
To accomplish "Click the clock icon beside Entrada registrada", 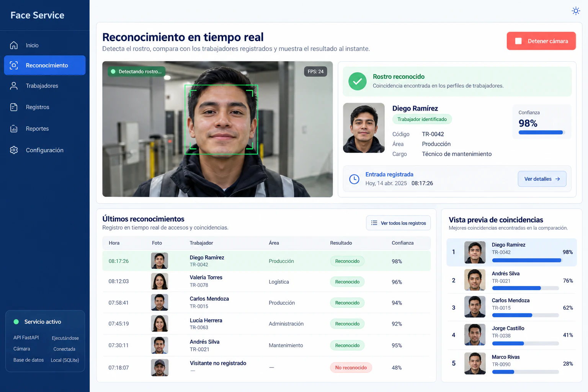I will pyautogui.click(x=354, y=179).
